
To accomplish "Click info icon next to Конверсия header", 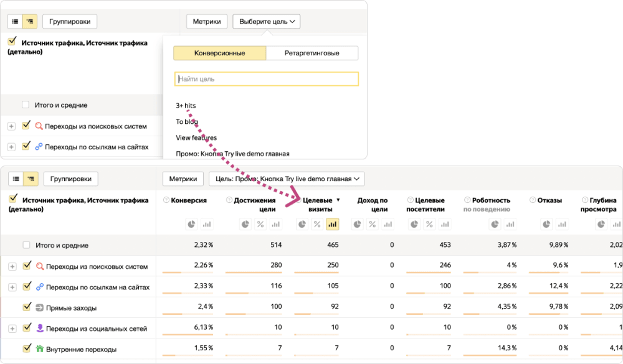I will [166, 200].
